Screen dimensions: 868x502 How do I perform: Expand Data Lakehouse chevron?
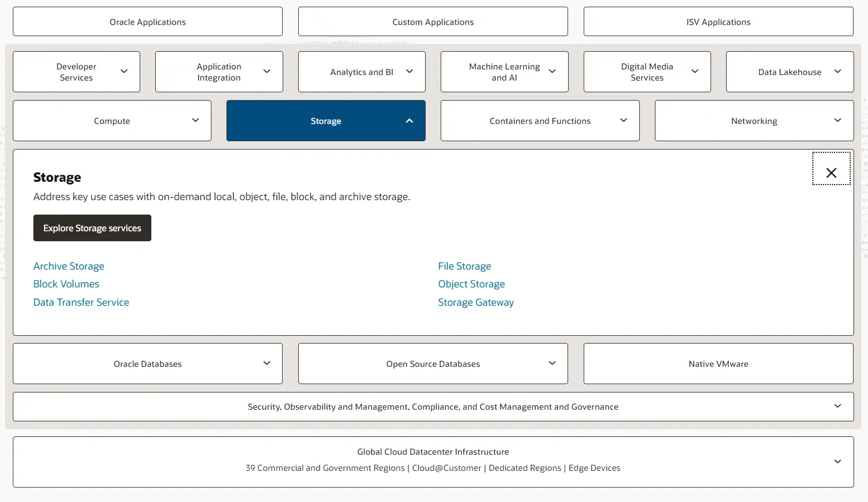(837, 71)
